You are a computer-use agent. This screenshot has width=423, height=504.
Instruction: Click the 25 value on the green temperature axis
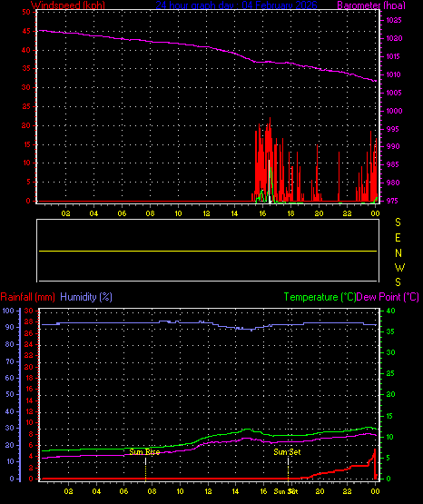(x=390, y=374)
